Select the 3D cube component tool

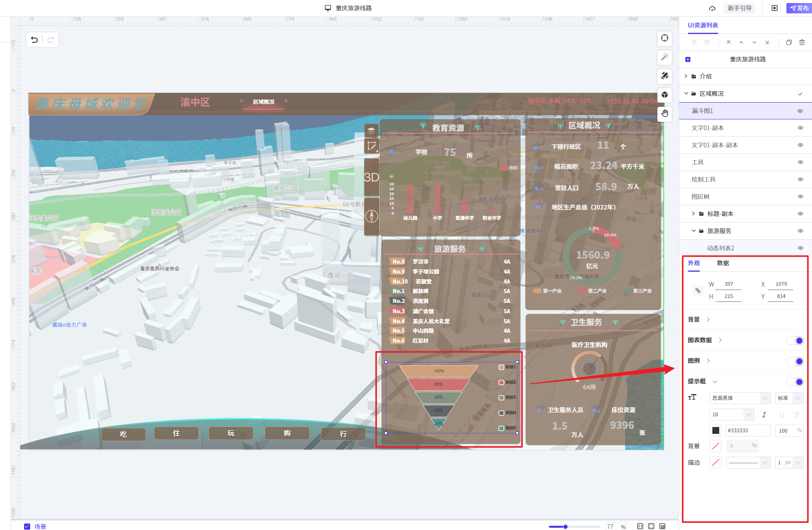click(665, 95)
